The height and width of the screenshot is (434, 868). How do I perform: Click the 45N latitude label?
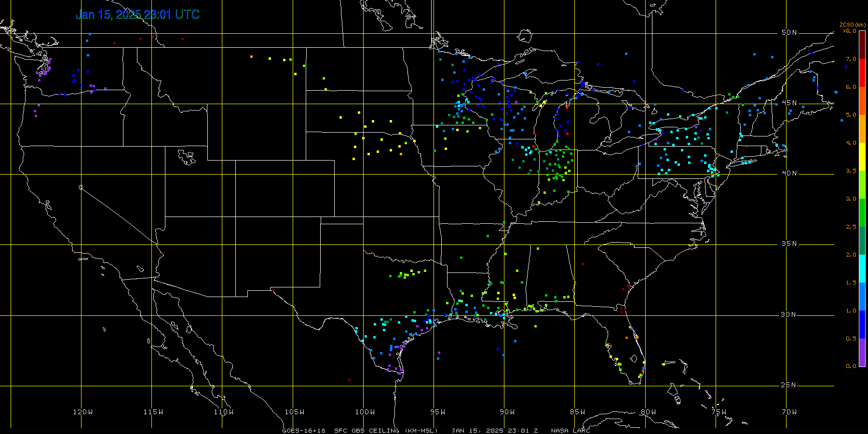tap(789, 103)
